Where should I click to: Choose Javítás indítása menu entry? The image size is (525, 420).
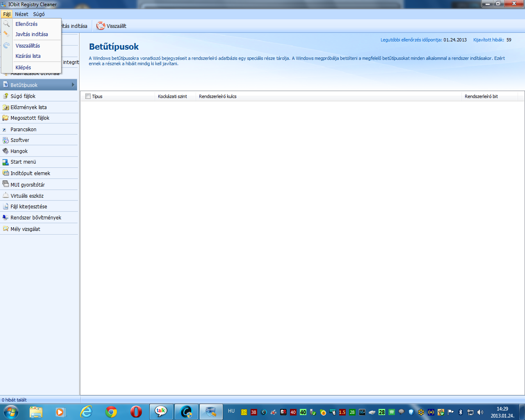31,34
